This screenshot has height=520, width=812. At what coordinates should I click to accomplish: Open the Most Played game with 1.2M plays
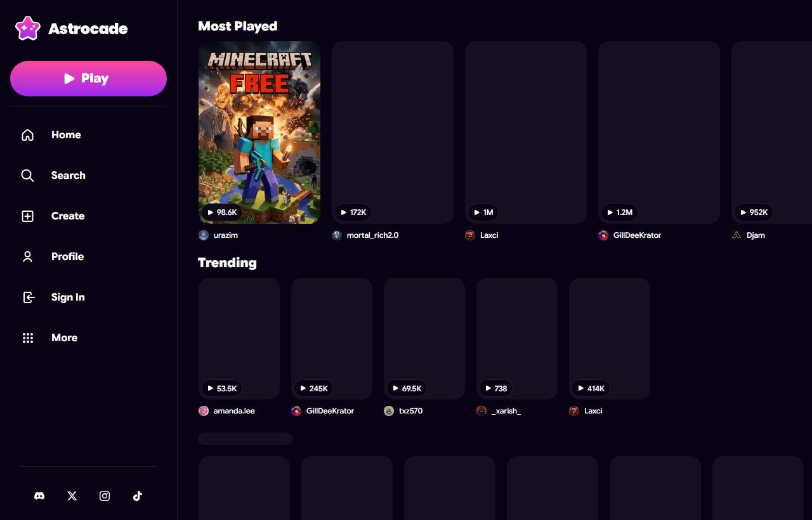(659, 133)
